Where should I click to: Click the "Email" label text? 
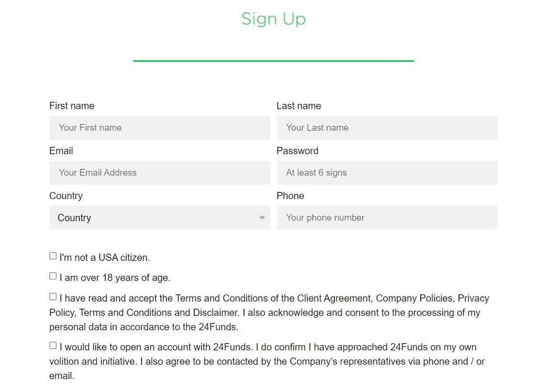pos(61,151)
